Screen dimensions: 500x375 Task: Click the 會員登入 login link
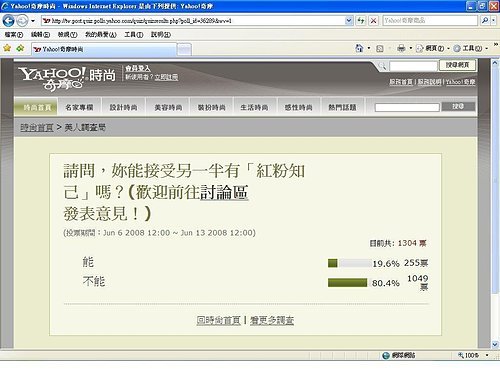pyautogui.click(x=138, y=68)
